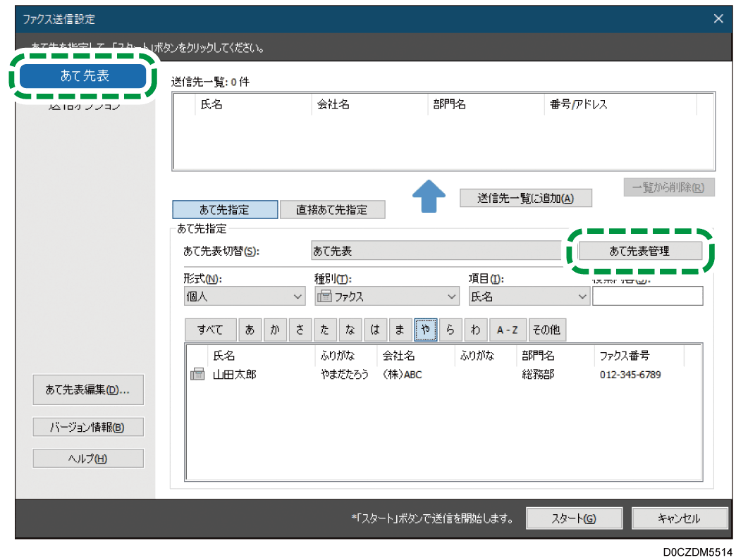Screen dimensions: 736x560
Task: Close the ファクス送信設定 dialog window
Action: click(718, 19)
